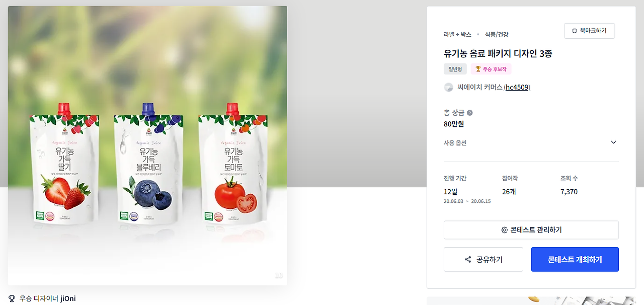644x305 pixels.
Task: Open the 라벨 + 박스 category
Action: tap(457, 35)
